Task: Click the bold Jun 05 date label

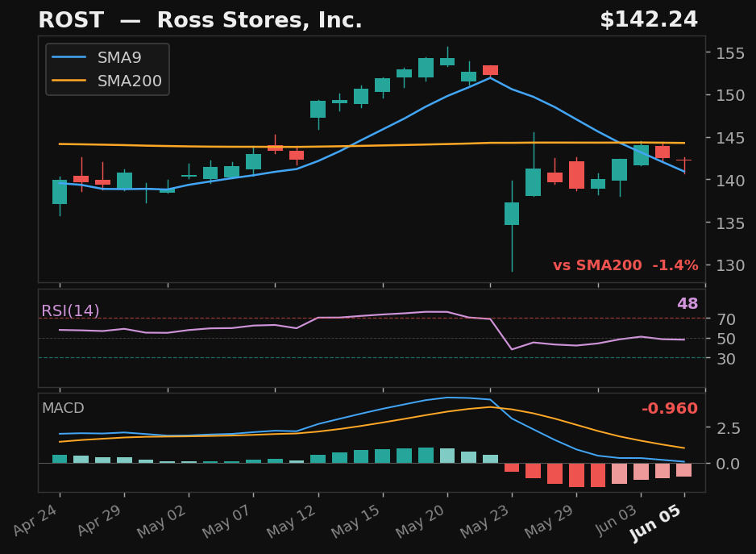Action: pos(657,523)
